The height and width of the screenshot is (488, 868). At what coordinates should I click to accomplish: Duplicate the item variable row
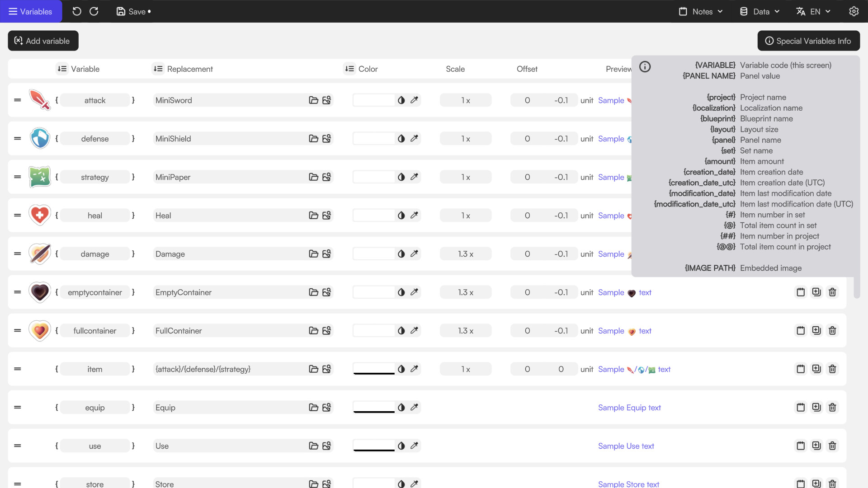(x=816, y=369)
